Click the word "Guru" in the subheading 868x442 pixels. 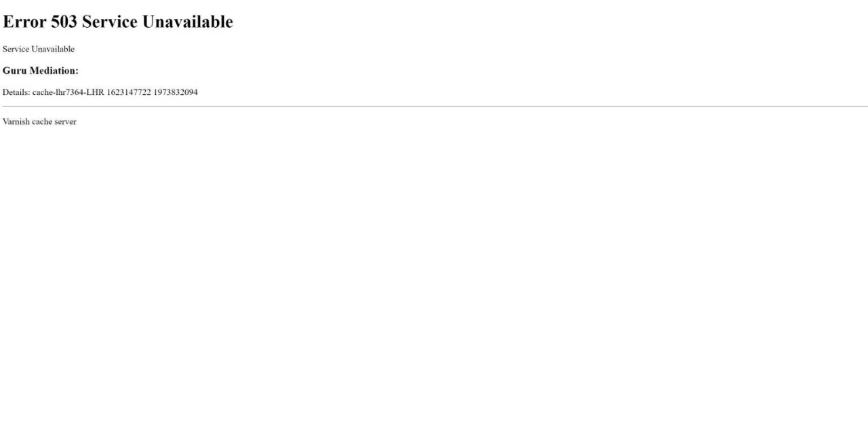pyautogui.click(x=15, y=71)
